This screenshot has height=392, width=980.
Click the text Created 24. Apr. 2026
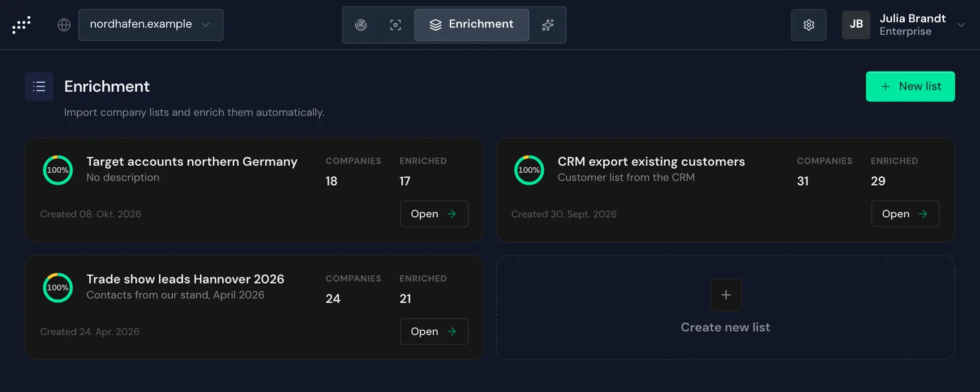tap(89, 331)
